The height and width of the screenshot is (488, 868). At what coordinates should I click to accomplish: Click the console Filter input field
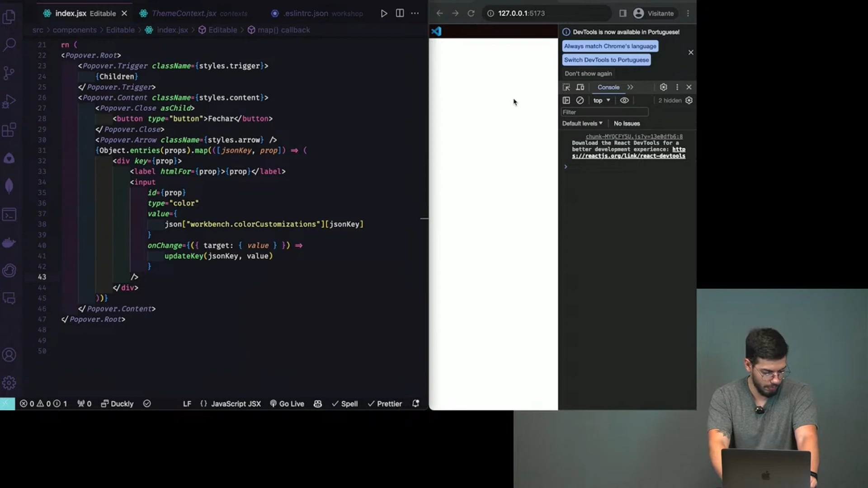(604, 112)
